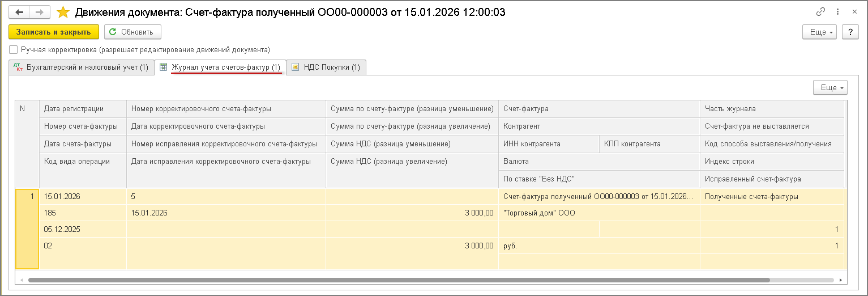
Task: Click the Дата счета-фактуры column header
Action: pos(83,144)
